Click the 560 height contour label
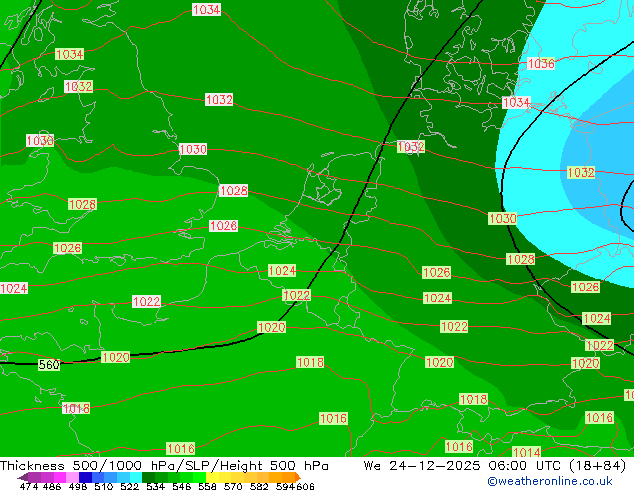Viewport: 634px width, 490px height. pos(49,365)
